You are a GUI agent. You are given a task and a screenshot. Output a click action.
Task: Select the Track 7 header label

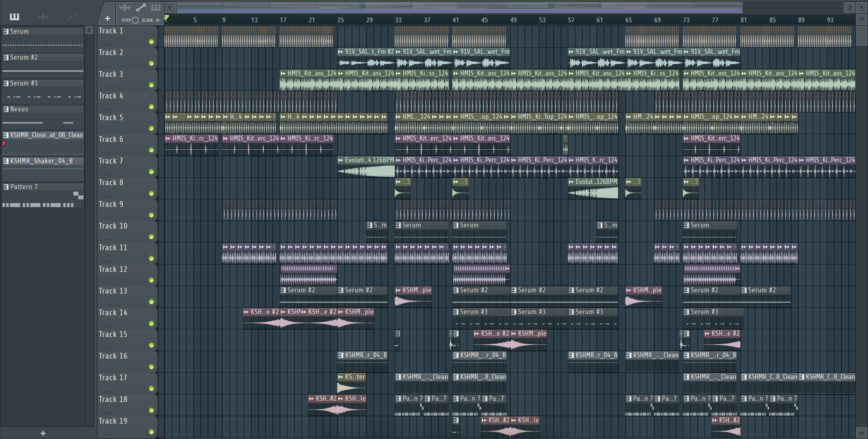click(111, 161)
